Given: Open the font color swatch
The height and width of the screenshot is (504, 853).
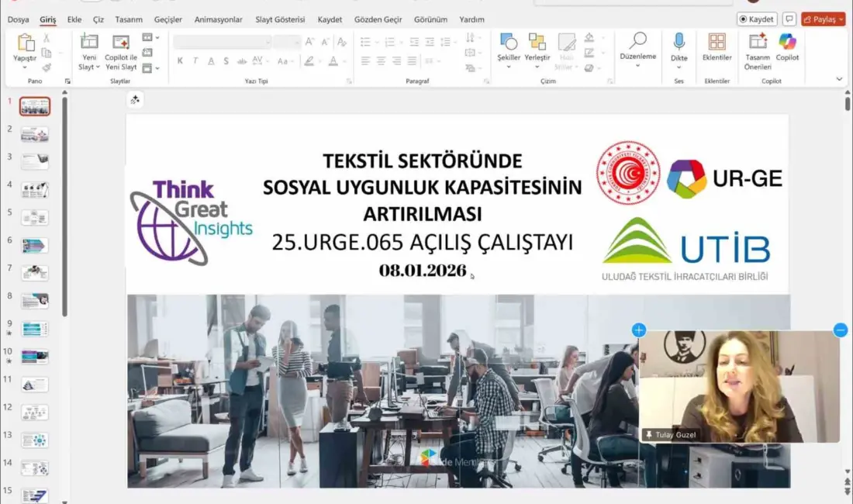Looking at the screenshot, I should [x=333, y=62].
